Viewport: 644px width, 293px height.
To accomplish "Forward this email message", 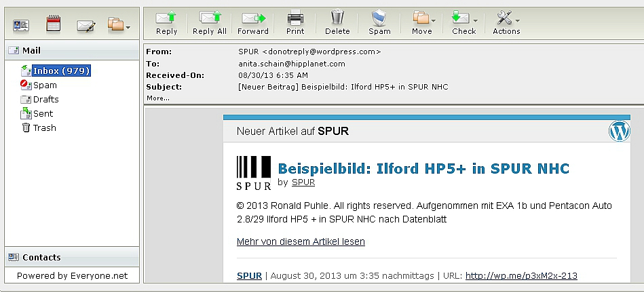I will (252, 22).
